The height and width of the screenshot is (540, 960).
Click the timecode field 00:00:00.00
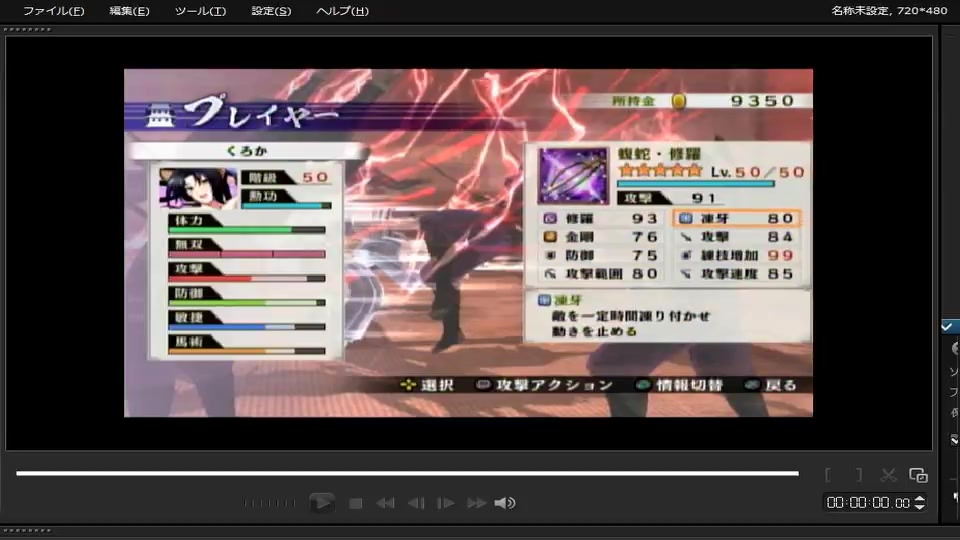(868, 503)
